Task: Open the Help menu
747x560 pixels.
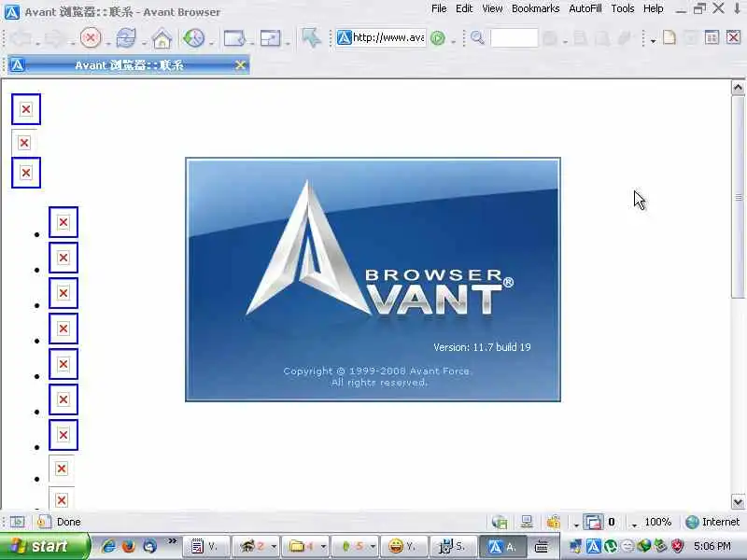Action: pos(653,8)
